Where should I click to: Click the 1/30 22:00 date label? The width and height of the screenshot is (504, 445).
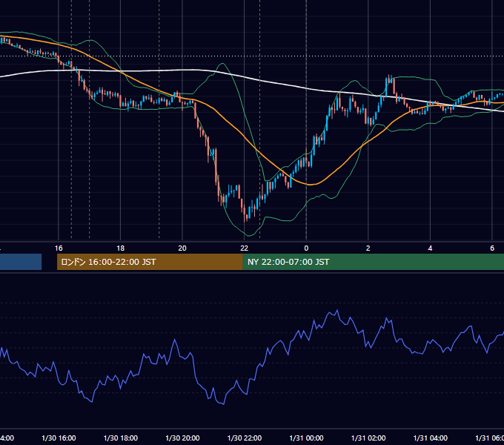(x=245, y=438)
